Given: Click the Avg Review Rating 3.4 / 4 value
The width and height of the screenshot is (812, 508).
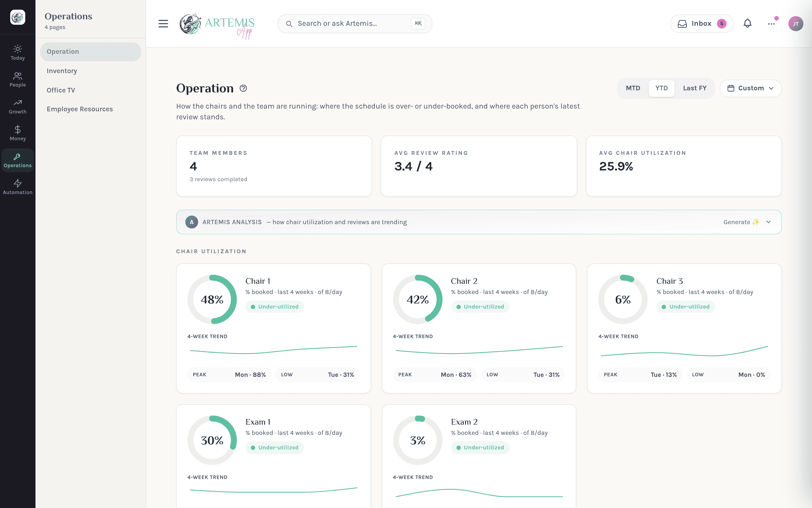Looking at the screenshot, I should coord(413,166).
